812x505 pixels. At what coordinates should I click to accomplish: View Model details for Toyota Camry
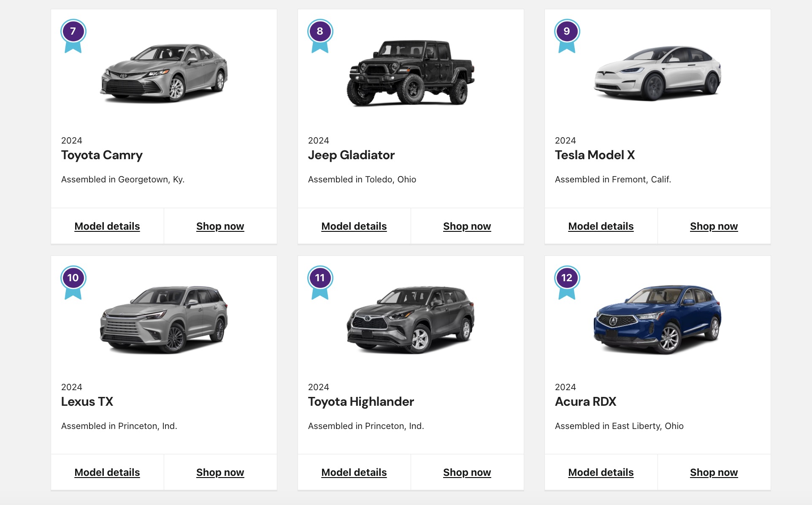pos(107,226)
